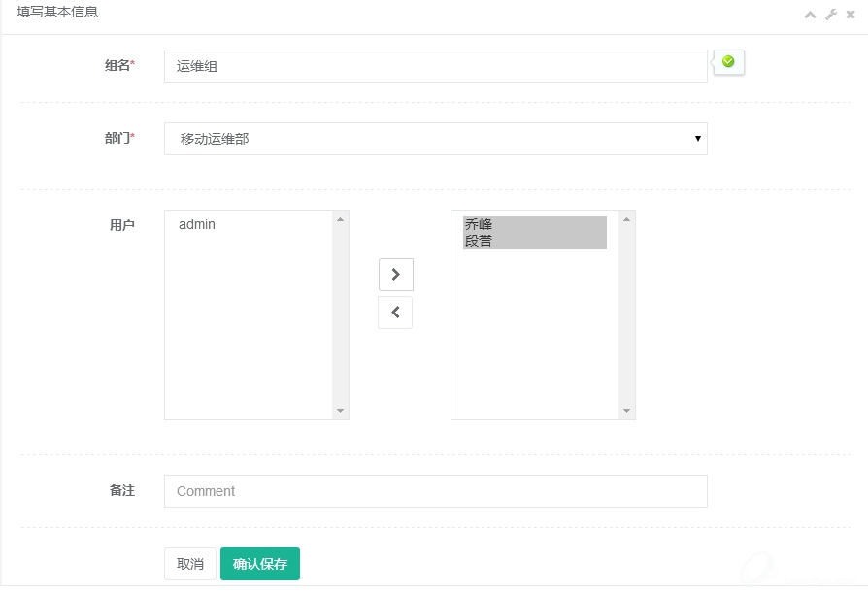The image size is (868, 595).
Task: Select admin in the available users list
Action: pyautogui.click(x=197, y=224)
